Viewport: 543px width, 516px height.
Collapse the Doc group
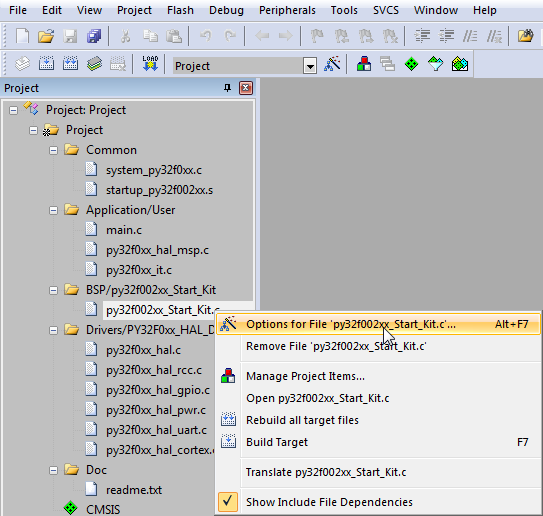point(53,470)
